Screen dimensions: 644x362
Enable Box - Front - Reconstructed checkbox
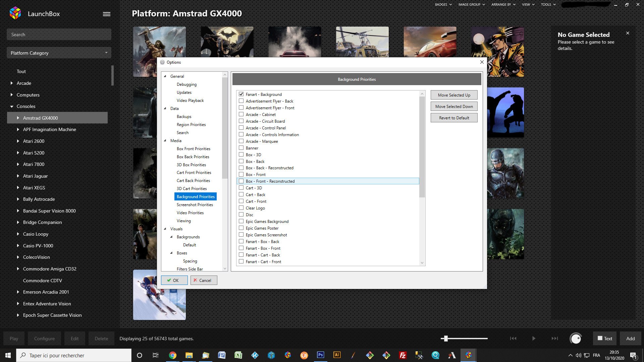click(241, 181)
